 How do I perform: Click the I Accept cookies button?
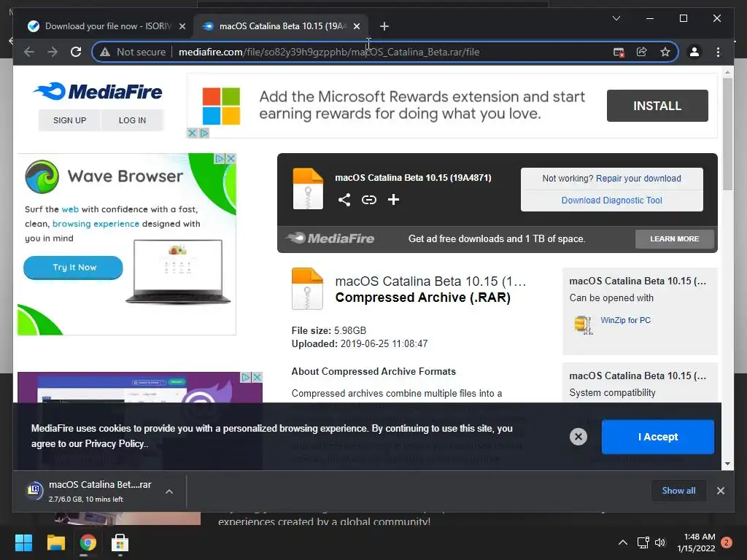[x=657, y=437]
